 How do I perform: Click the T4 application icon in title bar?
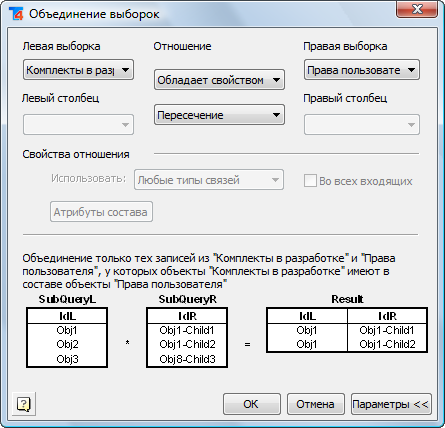16,14
